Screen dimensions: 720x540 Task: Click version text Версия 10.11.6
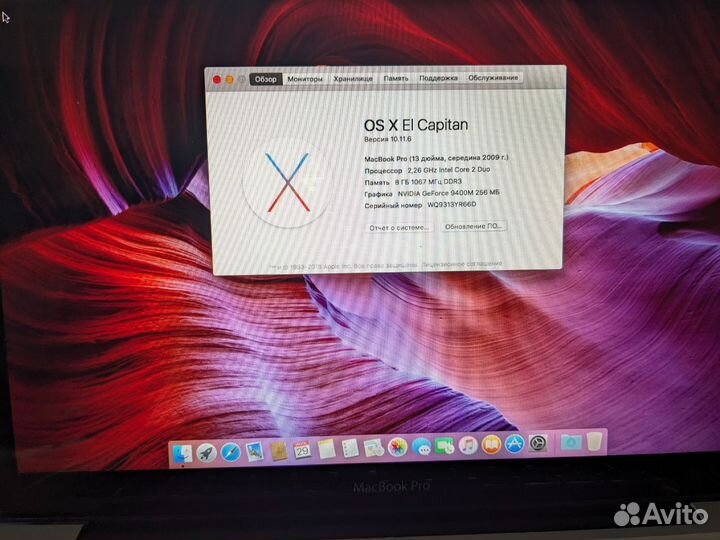(x=388, y=139)
